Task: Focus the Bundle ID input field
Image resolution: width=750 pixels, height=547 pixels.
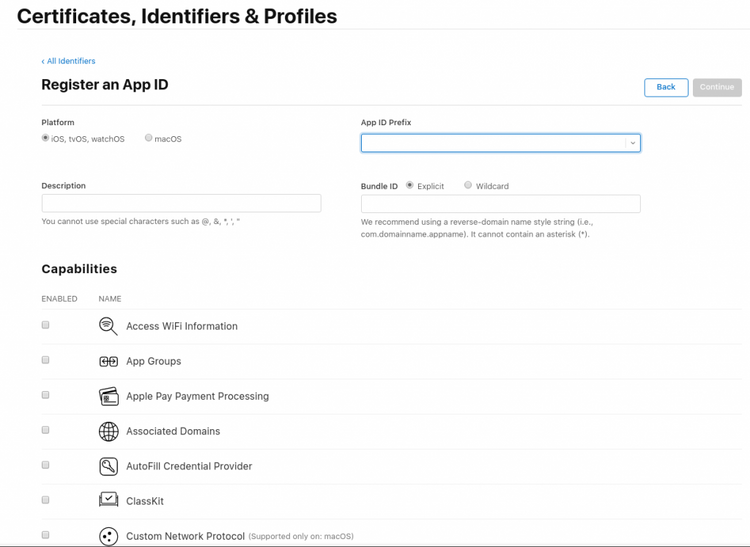Action: 500,204
